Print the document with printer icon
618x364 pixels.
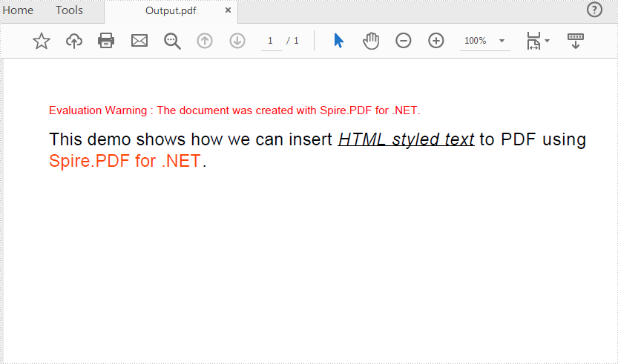click(106, 41)
